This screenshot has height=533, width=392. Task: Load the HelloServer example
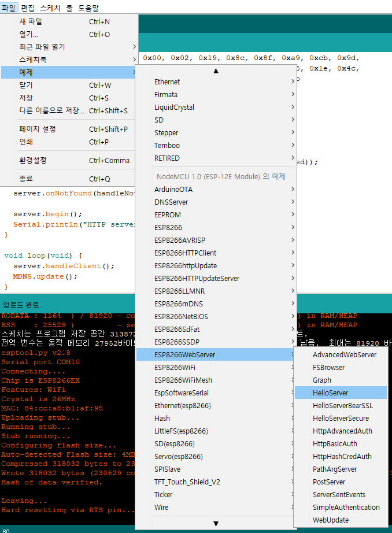point(341,393)
